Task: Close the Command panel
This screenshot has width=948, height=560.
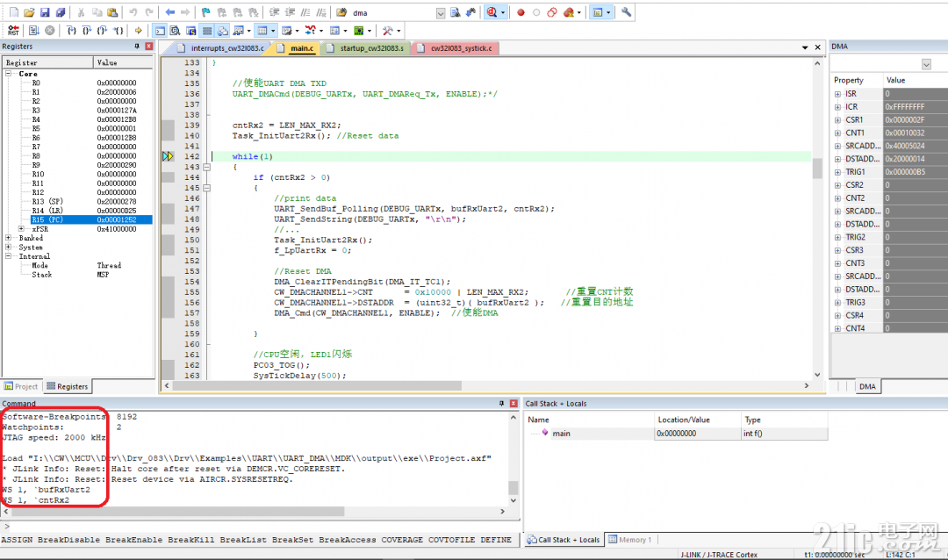Action: point(513,404)
